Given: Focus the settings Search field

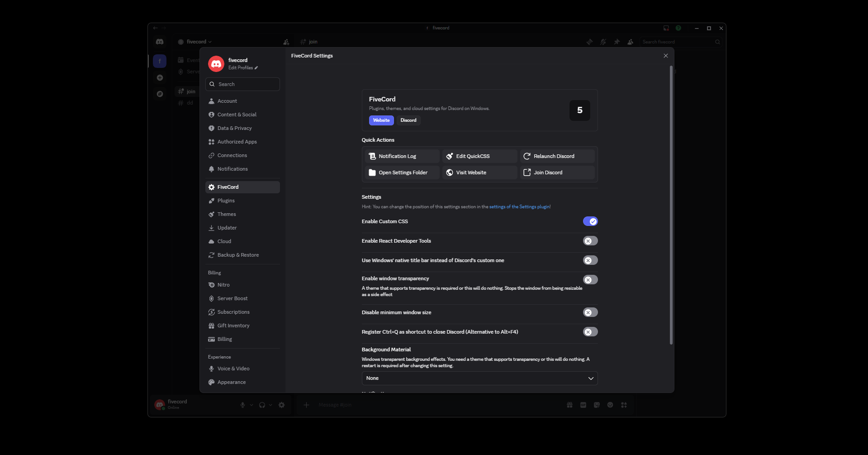Looking at the screenshot, I should (242, 84).
